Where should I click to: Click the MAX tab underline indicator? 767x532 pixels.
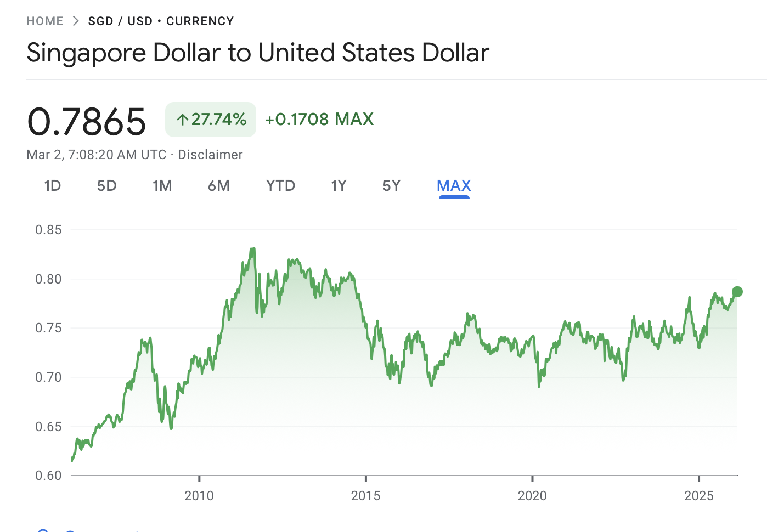(x=454, y=197)
